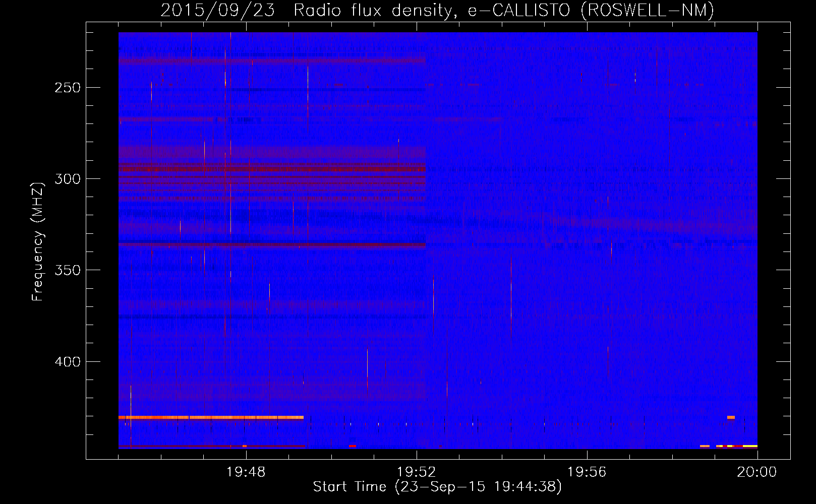Click the plot title 'Radio flux density, e-CALLISTO (ROSWELL-NM)'

tap(504, 10)
